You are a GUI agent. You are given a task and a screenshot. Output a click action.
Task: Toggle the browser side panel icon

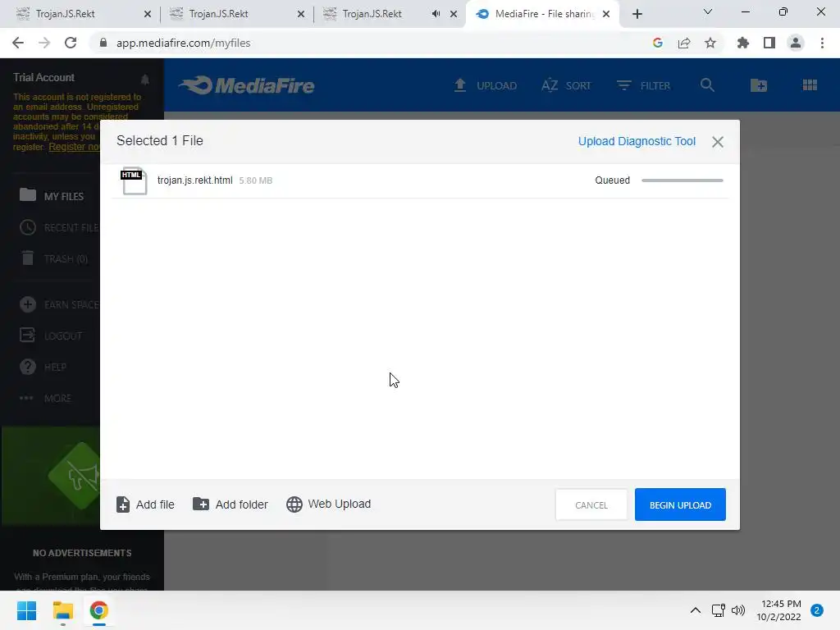(x=769, y=43)
